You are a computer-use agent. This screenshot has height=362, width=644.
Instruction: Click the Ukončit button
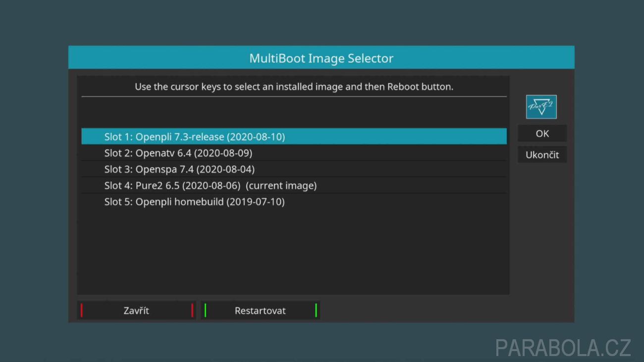point(542,155)
